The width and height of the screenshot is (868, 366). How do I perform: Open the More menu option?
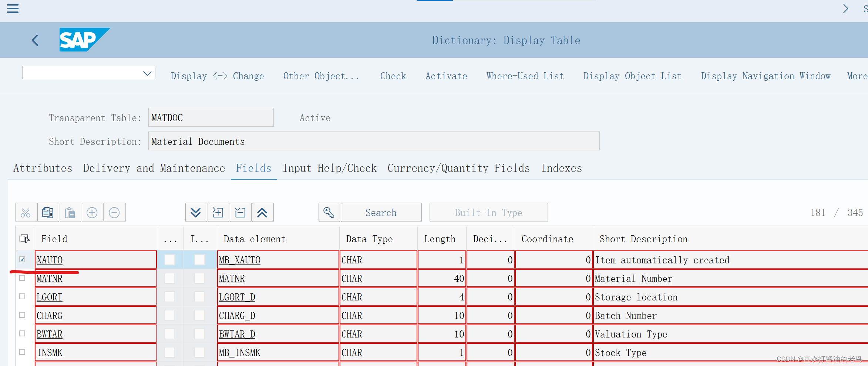click(857, 76)
